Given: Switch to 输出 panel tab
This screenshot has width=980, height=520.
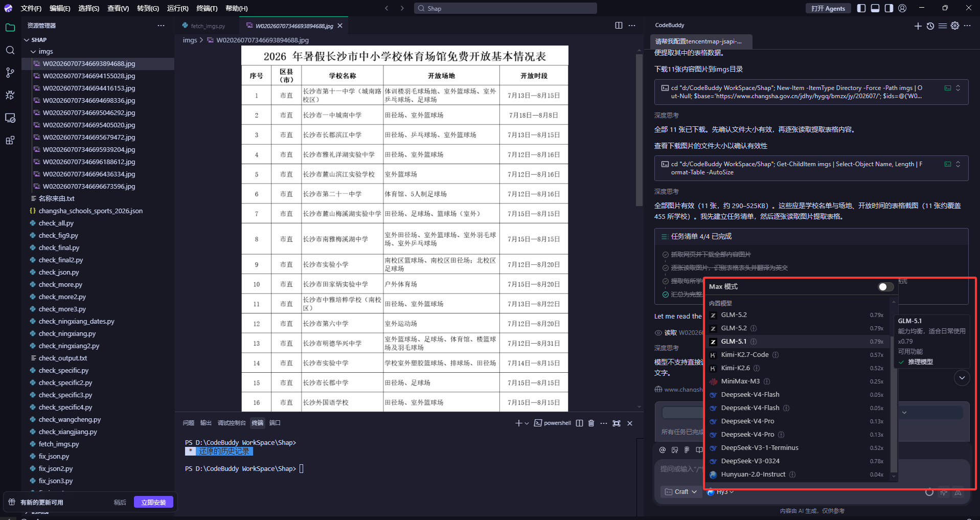Looking at the screenshot, I should pos(206,423).
